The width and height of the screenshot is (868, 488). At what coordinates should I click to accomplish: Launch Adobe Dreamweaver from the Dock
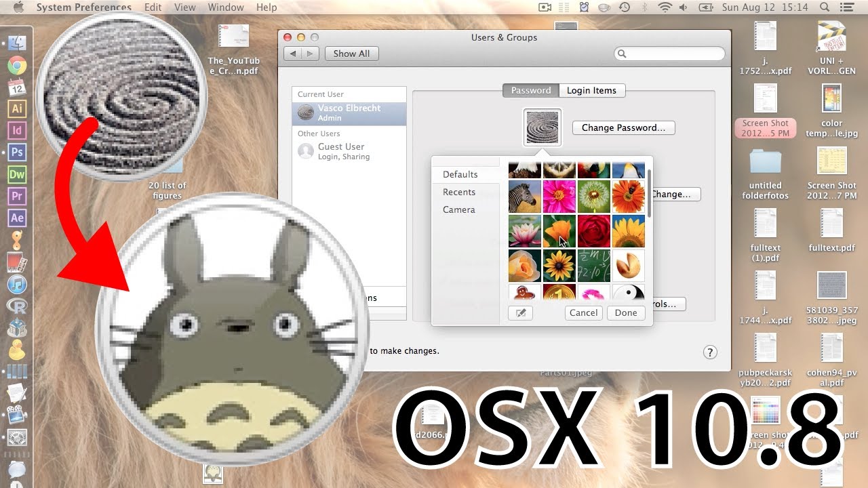(x=17, y=174)
